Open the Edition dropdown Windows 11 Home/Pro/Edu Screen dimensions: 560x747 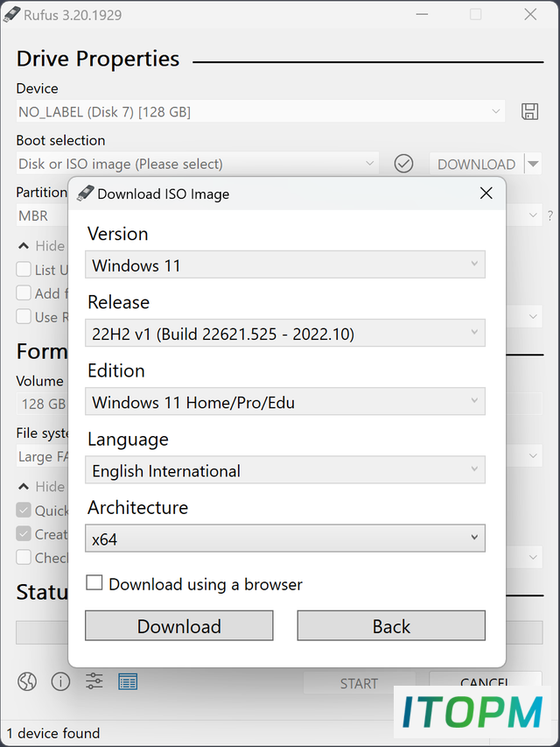[285, 402]
